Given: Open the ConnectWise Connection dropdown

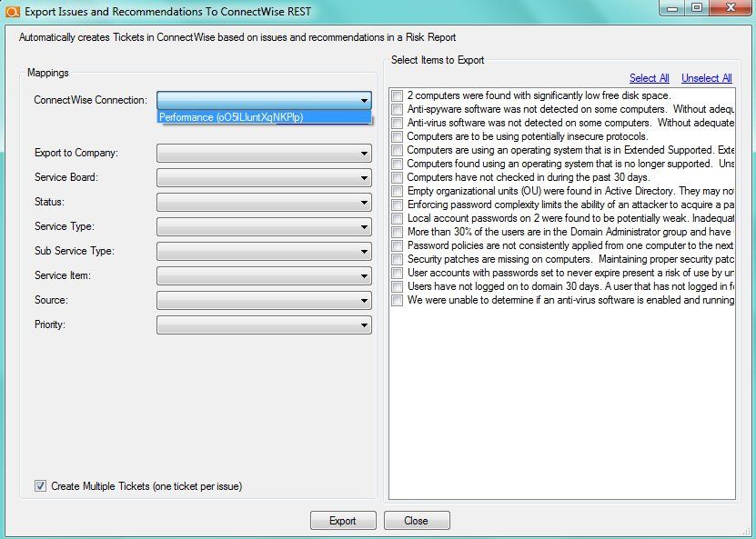Looking at the screenshot, I should tap(264, 100).
